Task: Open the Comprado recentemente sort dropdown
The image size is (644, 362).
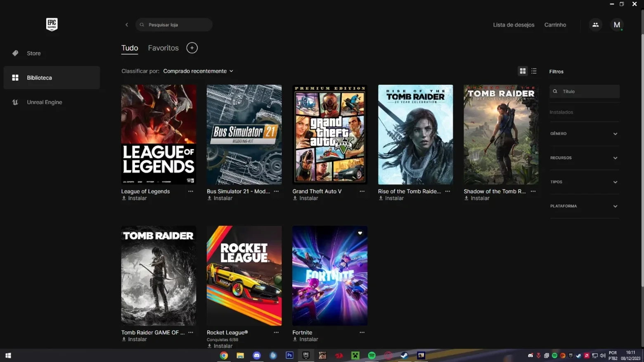Action: click(x=198, y=71)
